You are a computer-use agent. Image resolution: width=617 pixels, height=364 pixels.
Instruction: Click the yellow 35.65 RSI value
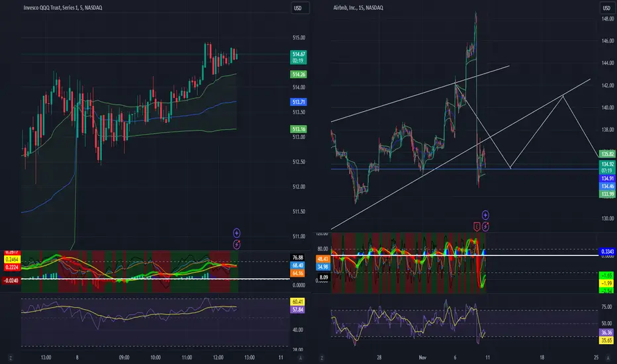point(607,340)
